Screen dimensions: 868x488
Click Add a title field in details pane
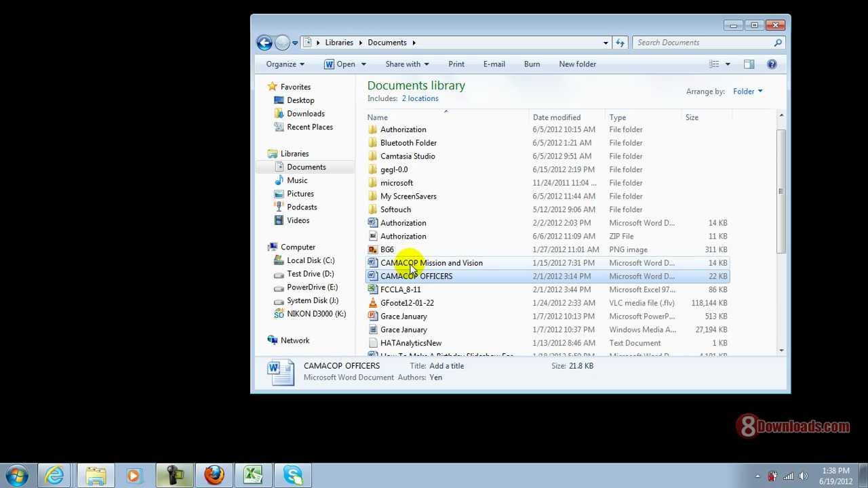click(x=446, y=366)
